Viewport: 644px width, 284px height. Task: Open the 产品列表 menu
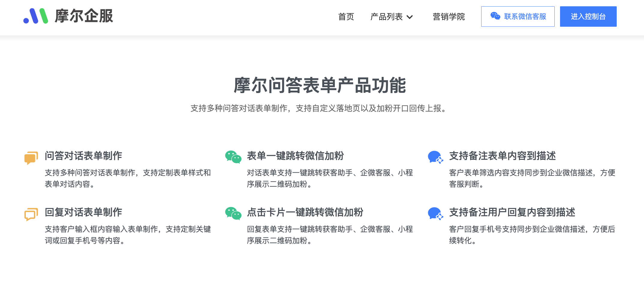(386, 17)
